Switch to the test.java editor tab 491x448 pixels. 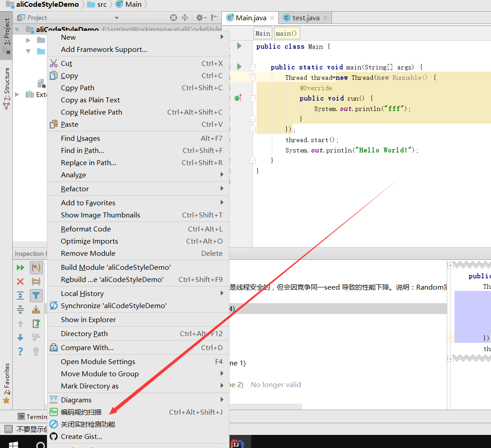[305, 18]
